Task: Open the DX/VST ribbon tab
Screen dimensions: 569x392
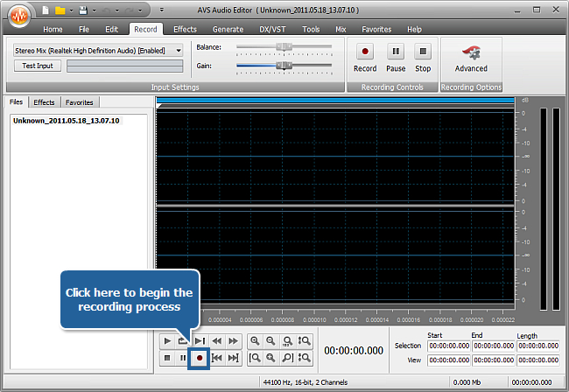Action: 272,30
